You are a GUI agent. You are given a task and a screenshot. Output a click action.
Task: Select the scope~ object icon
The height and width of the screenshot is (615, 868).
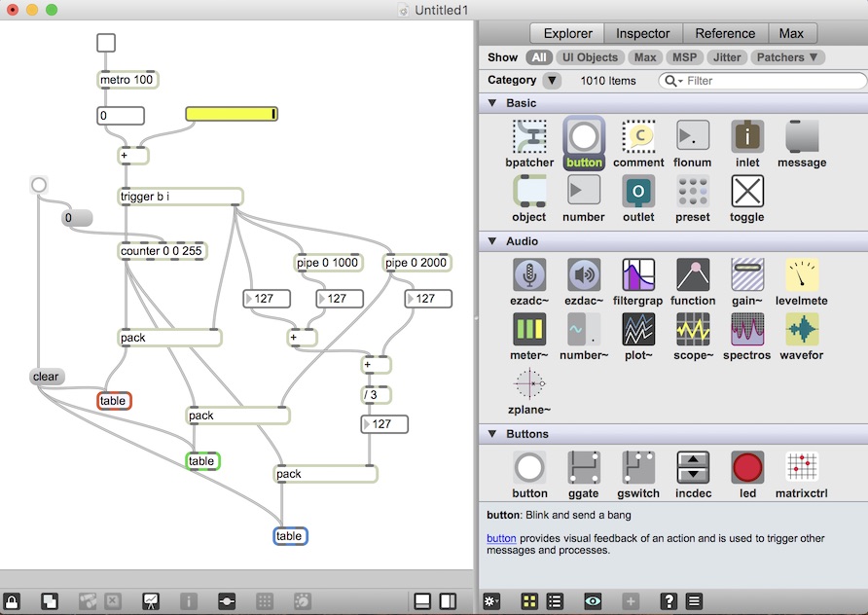(x=693, y=331)
